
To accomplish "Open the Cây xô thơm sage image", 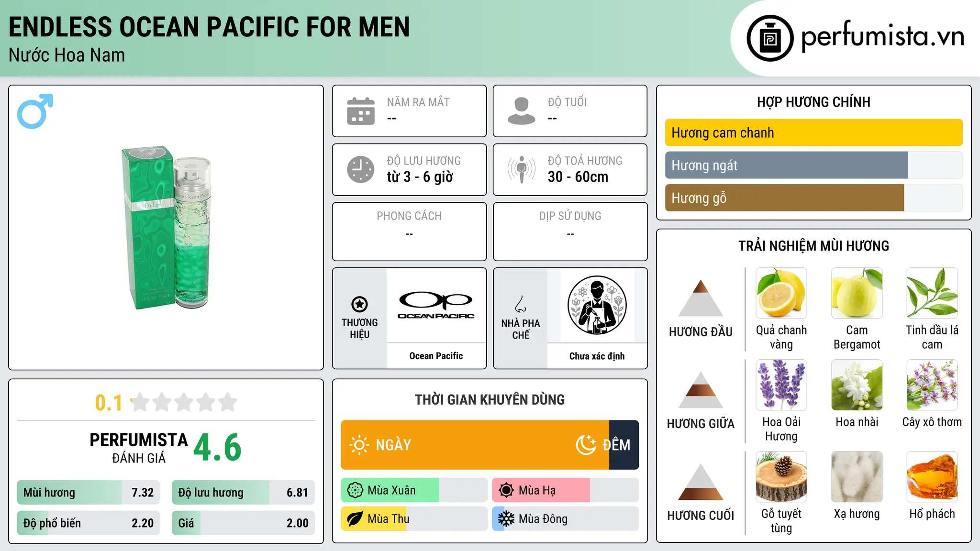I will click(x=932, y=385).
